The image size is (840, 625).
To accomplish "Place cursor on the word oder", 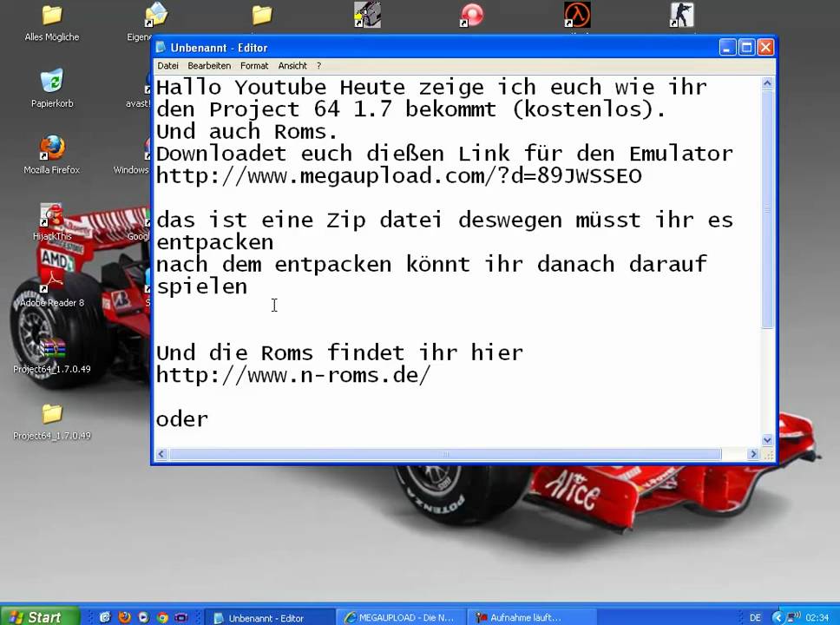I will click(182, 419).
